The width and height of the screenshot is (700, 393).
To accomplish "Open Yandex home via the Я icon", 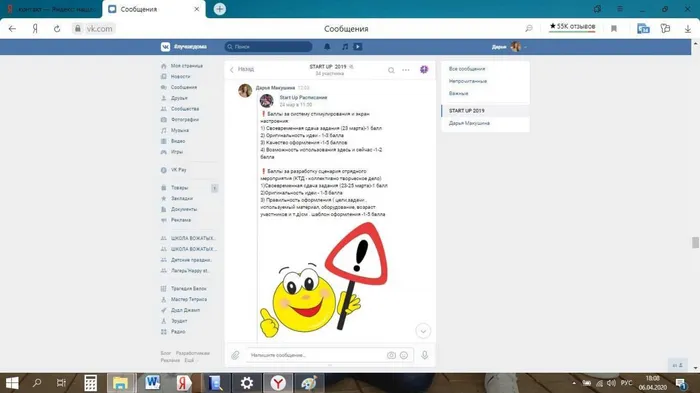I will 35,29.
